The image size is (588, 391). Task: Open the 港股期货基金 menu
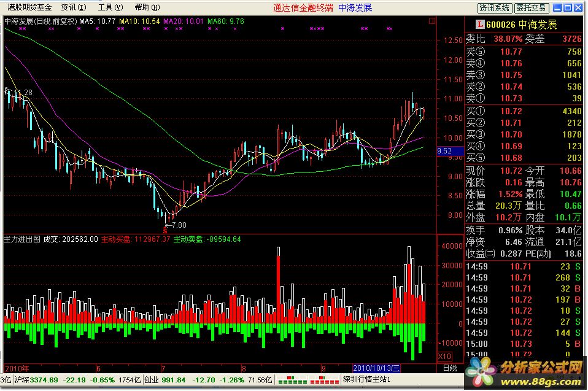coord(29,7)
